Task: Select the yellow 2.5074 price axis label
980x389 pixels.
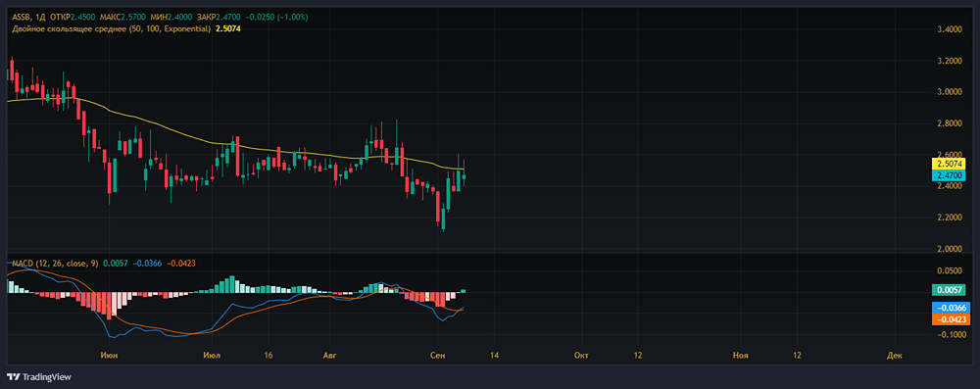Action: coord(949,164)
